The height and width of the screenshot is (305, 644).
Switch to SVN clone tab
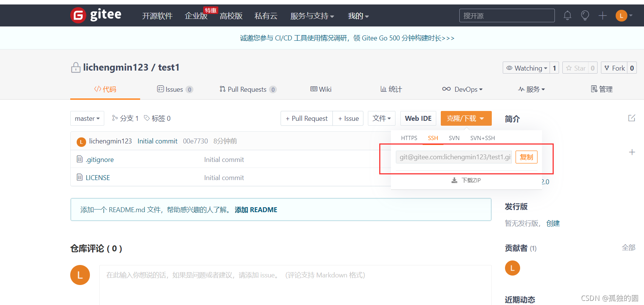pos(454,138)
